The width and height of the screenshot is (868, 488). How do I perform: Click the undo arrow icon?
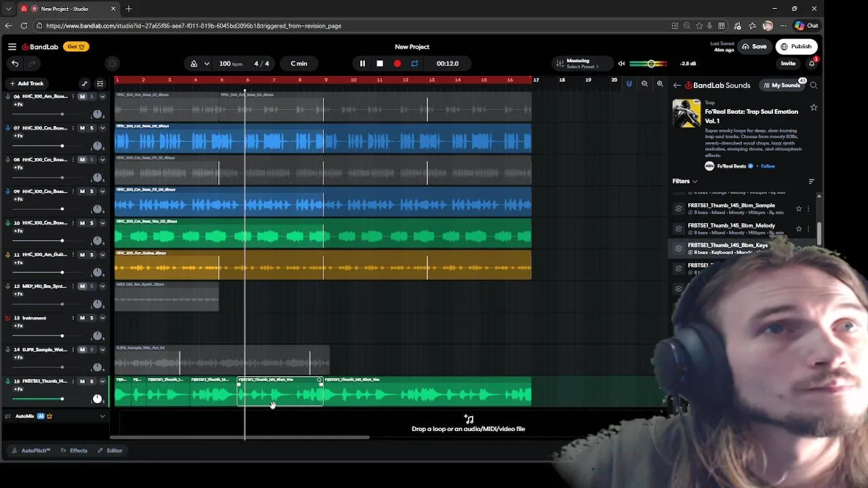(x=15, y=64)
